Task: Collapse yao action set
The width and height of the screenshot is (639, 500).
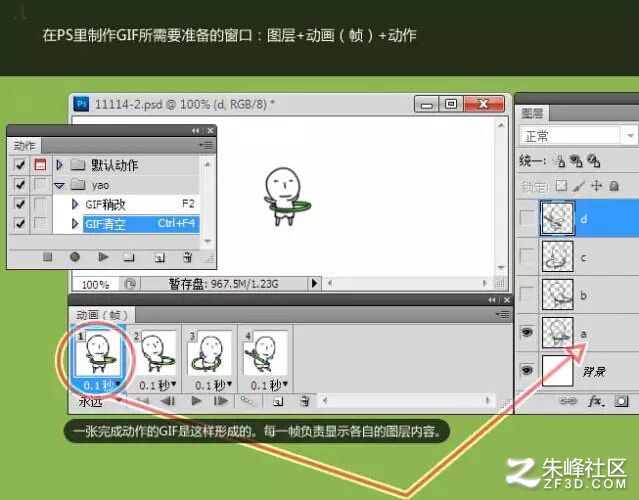Action: tap(59, 185)
